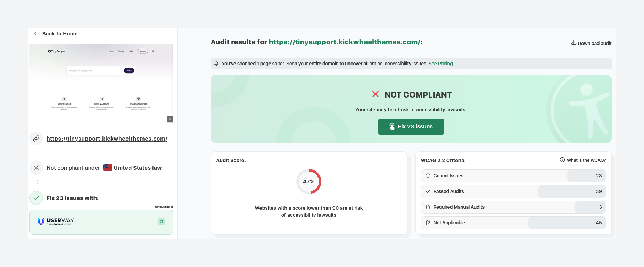Click the hand pointer icon in Fix button
This screenshot has width=644, height=267.
pyautogui.click(x=392, y=126)
